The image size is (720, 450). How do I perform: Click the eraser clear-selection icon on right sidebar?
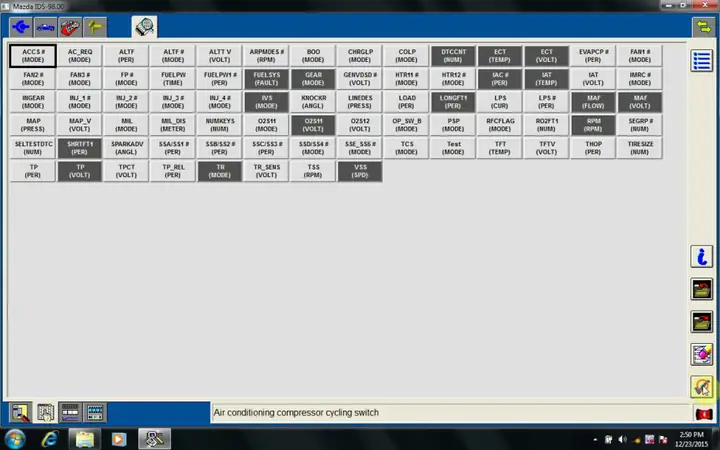pyautogui.click(x=702, y=354)
